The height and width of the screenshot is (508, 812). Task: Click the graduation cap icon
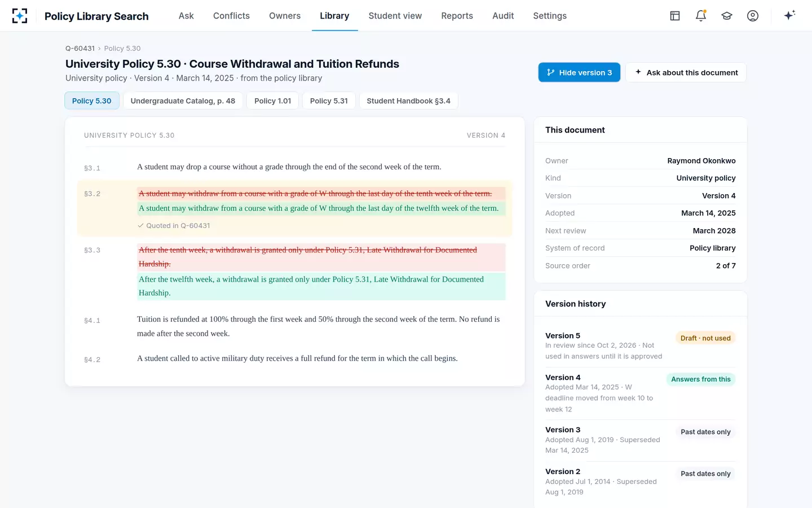pyautogui.click(x=727, y=16)
